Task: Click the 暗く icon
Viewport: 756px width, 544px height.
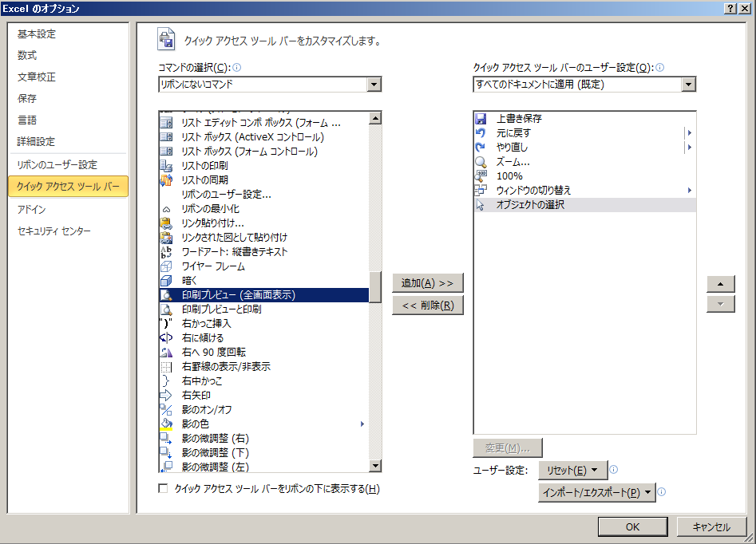Action: point(166,281)
